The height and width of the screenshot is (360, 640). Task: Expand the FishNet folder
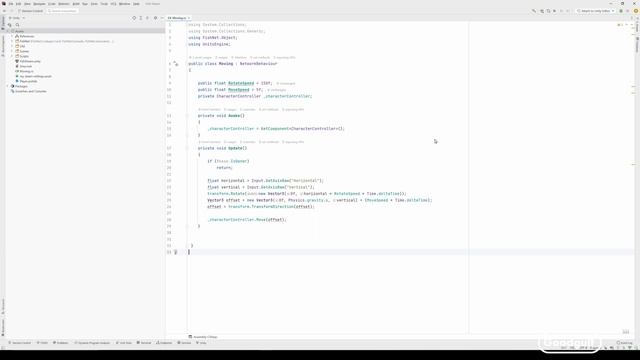point(12,41)
